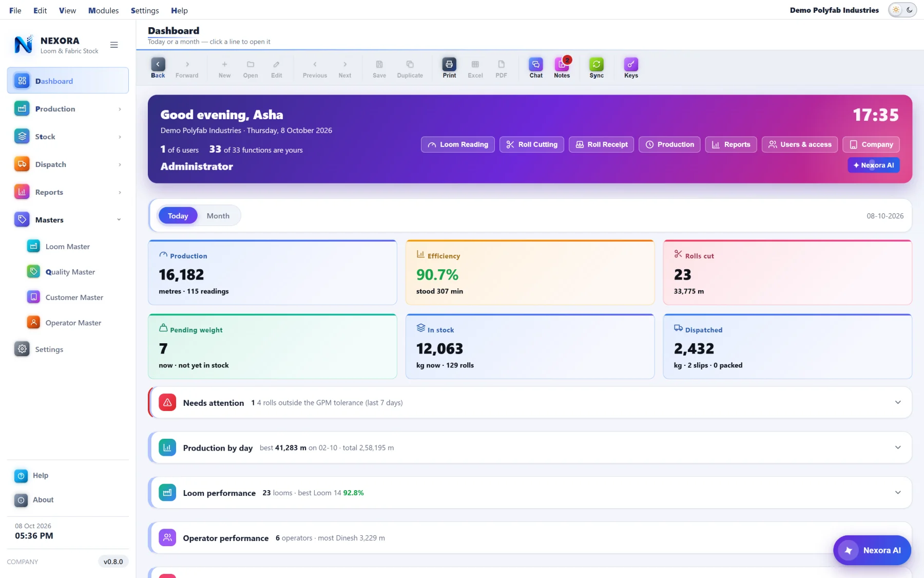The image size is (924, 578).
Task: Click the green Sync icon
Action: coord(596,67)
